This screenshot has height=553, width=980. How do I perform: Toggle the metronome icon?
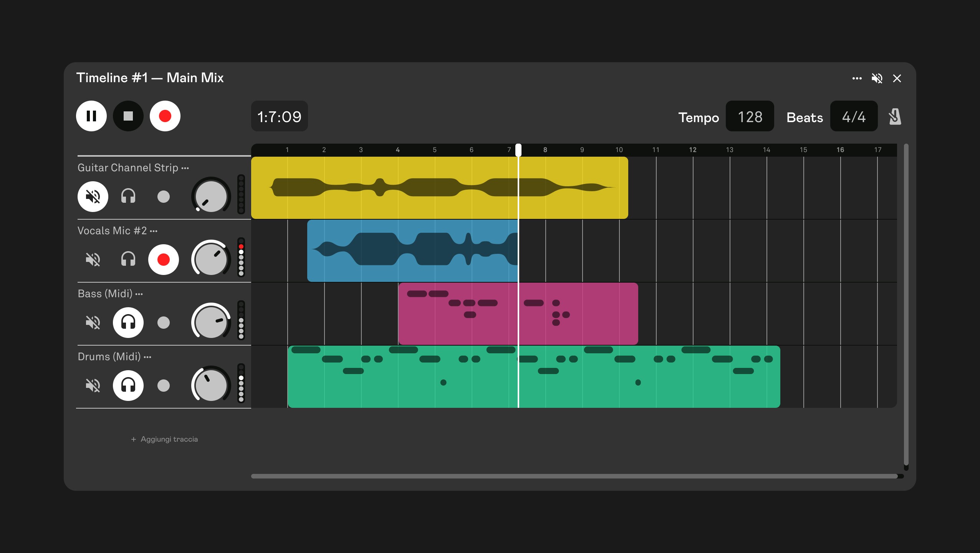pyautogui.click(x=895, y=117)
